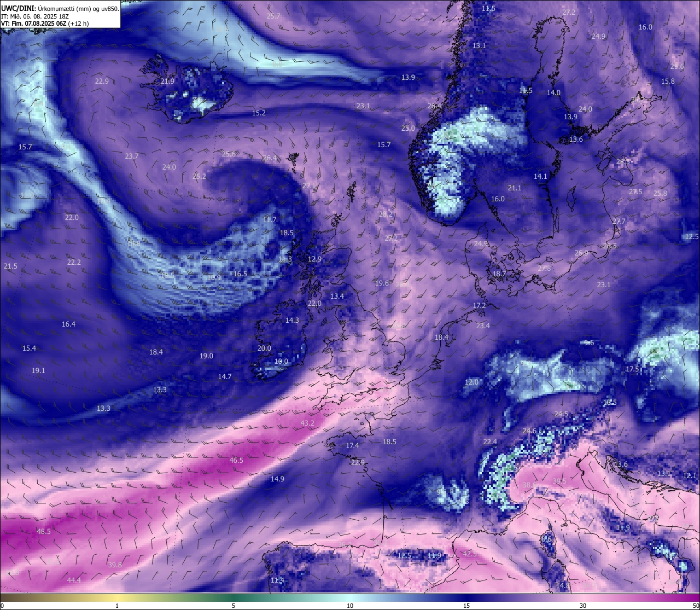The height and width of the screenshot is (610, 700).
Task: Click the 21.1 value on the map
Action: point(515,188)
